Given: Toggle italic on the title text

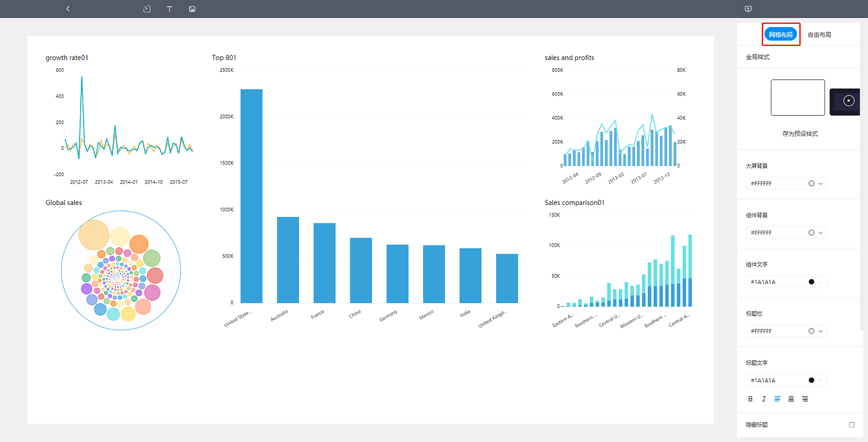Looking at the screenshot, I should pyautogui.click(x=764, y=399).
